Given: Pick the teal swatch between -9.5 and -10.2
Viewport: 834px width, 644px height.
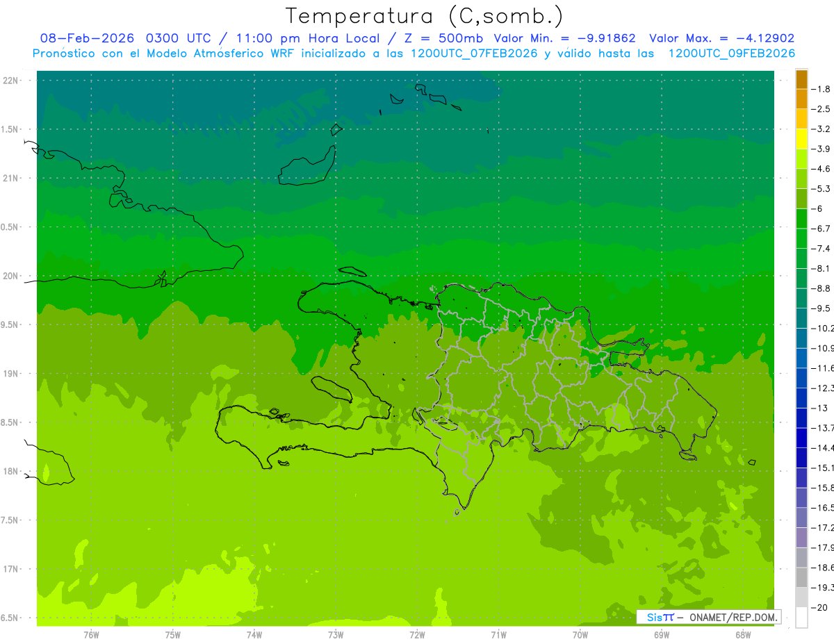Looking at the screenshot, I should pos(801,318).
